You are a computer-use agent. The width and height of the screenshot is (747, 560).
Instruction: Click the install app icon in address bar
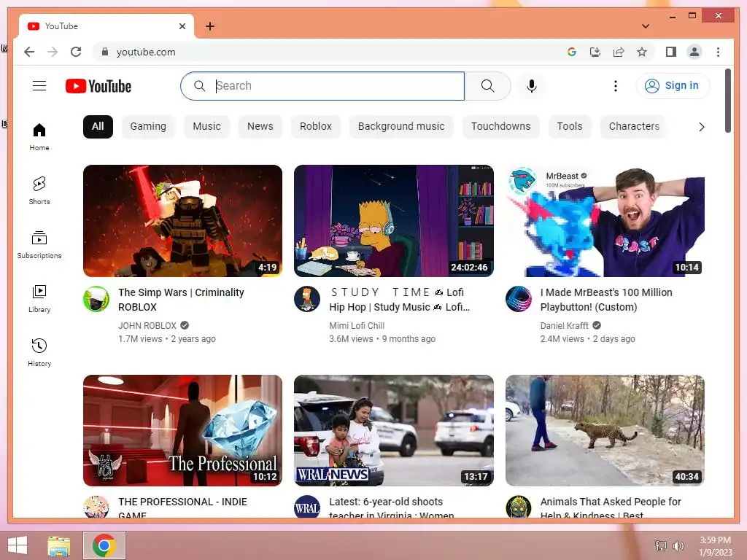point(595,52)
